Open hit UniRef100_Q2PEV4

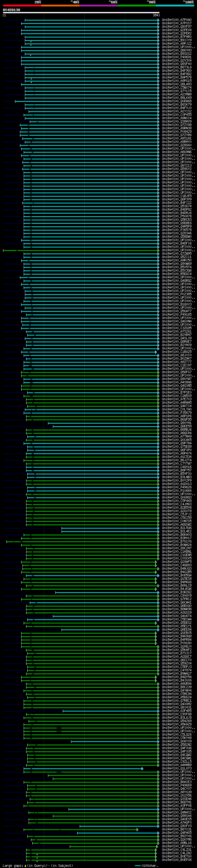pyautogui.click(x=176, y=30)
